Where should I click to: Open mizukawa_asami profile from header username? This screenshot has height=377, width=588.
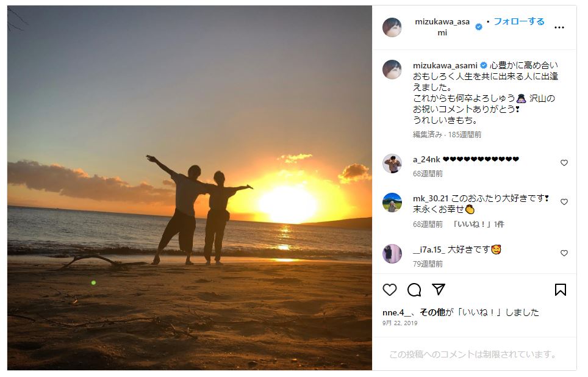pos(442,27)
